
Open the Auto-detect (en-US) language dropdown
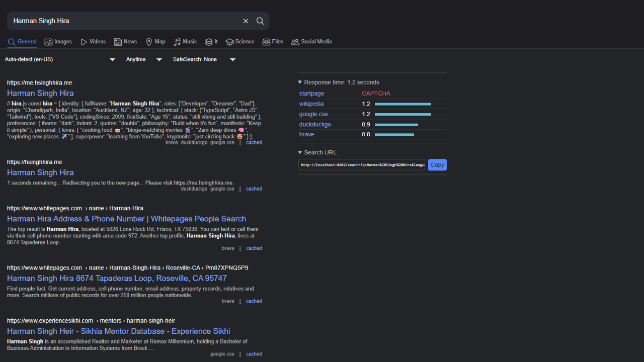coord(60,59)
